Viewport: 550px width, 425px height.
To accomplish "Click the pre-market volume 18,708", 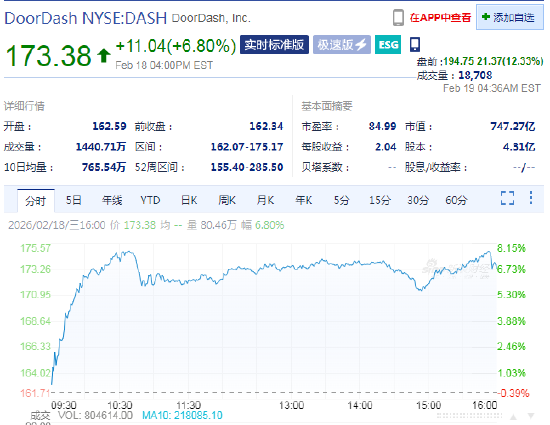I will [475, 75].
